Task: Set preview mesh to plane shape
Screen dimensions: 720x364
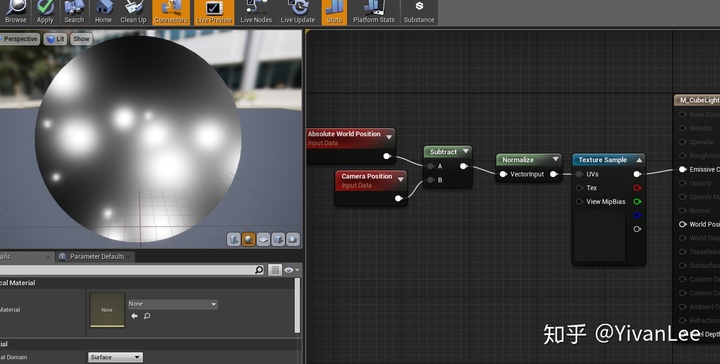Action: tap(263, 239)
